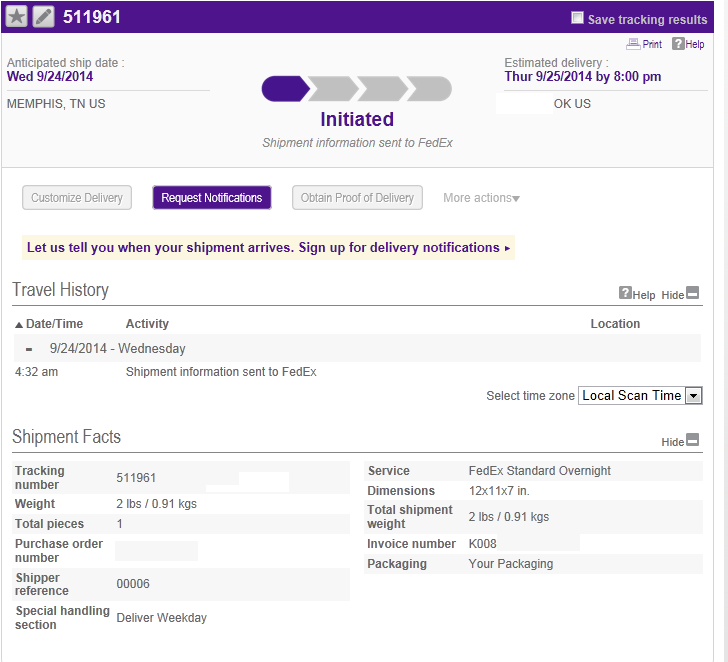This screenshot has width=728, height=662.
Task: Click Obtain Proof of Delivery button
Action: [x=357, y=198]
